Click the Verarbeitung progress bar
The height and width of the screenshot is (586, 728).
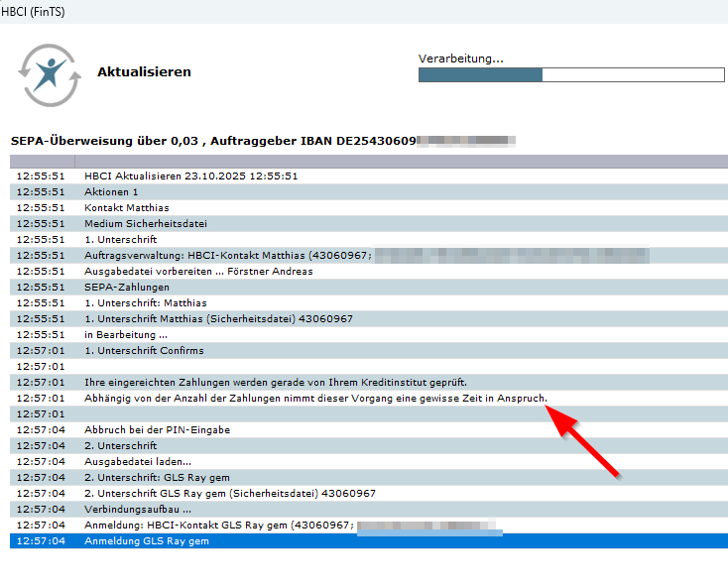571,75
